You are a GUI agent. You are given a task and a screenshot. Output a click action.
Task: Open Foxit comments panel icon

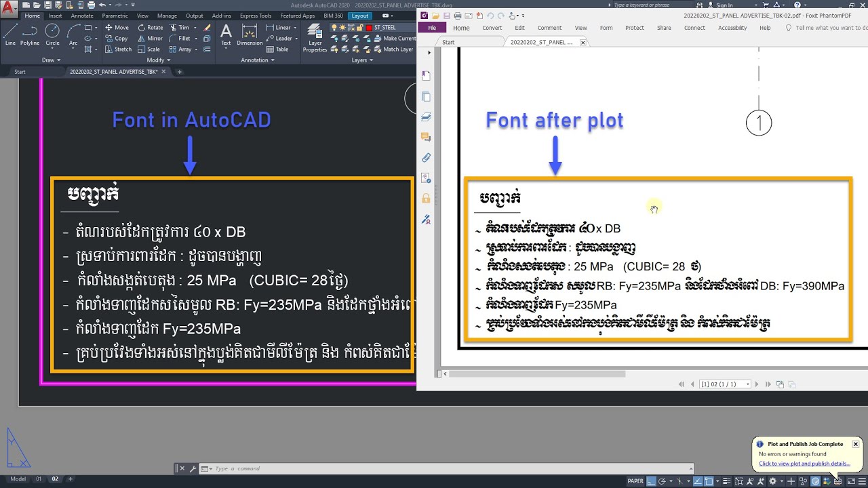pos(426,137)
